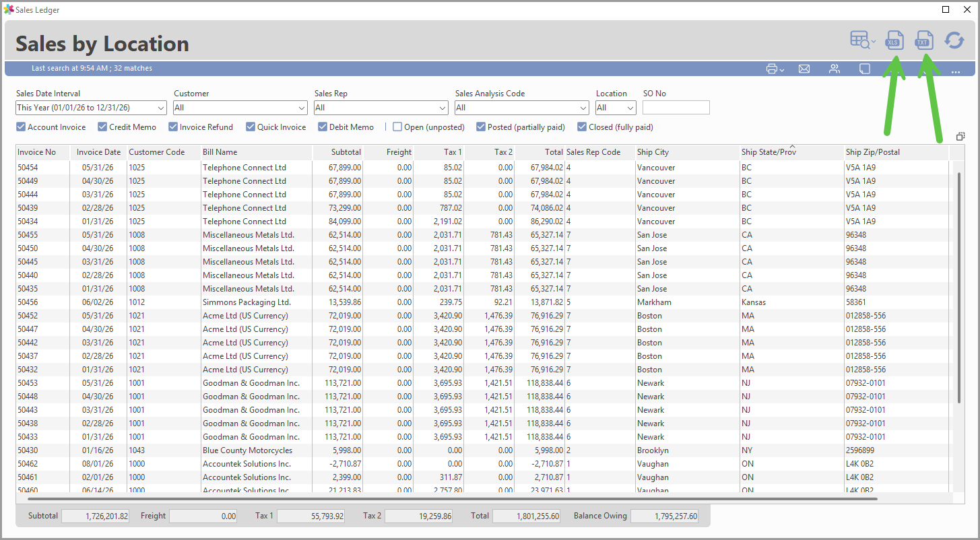Open the Sales Rep dropdown
The height and width of the screenshot is (540, 980).
click(381, 108)
